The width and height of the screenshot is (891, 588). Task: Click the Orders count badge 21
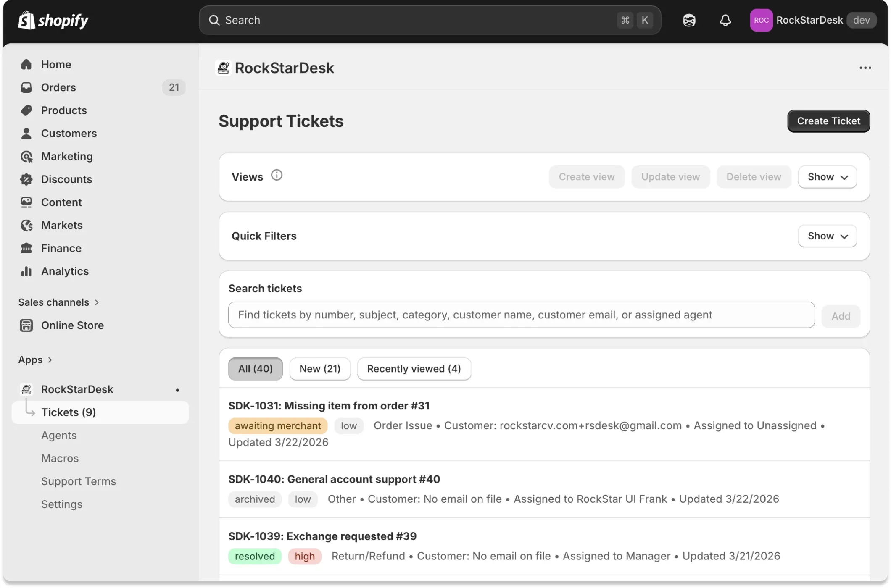click(174, 87)
